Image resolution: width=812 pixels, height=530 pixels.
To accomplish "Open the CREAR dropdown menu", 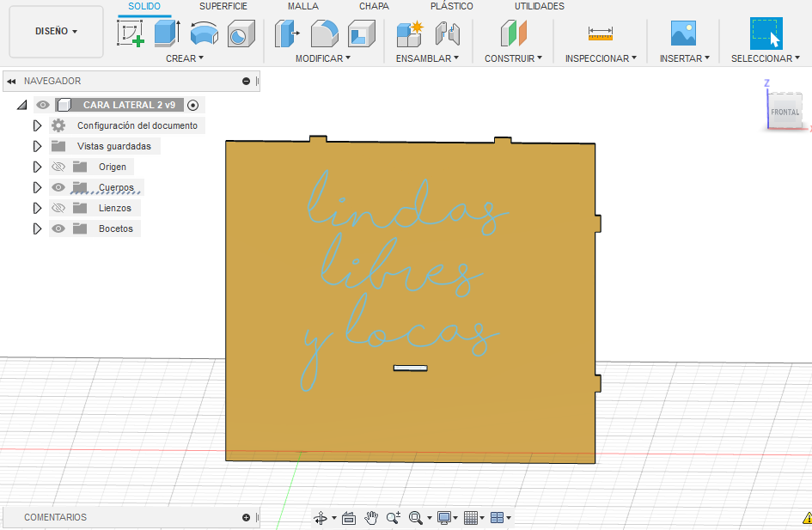I will (x=185, y=58).
